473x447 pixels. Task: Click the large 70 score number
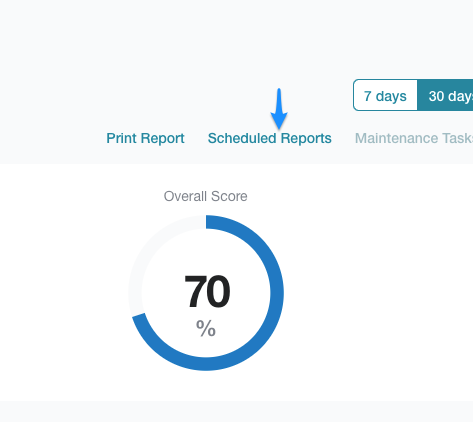click(x=207, y=291)
